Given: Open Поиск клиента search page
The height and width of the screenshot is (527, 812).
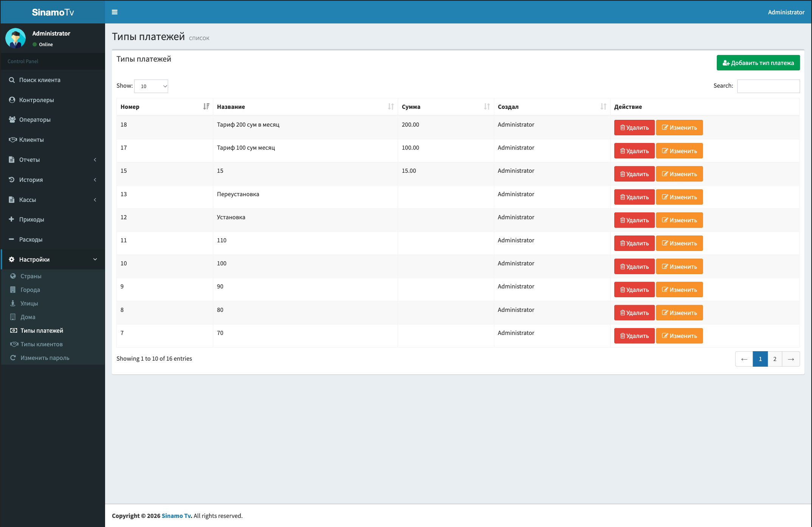Looking at the screenshot, I should click(53, 80).
